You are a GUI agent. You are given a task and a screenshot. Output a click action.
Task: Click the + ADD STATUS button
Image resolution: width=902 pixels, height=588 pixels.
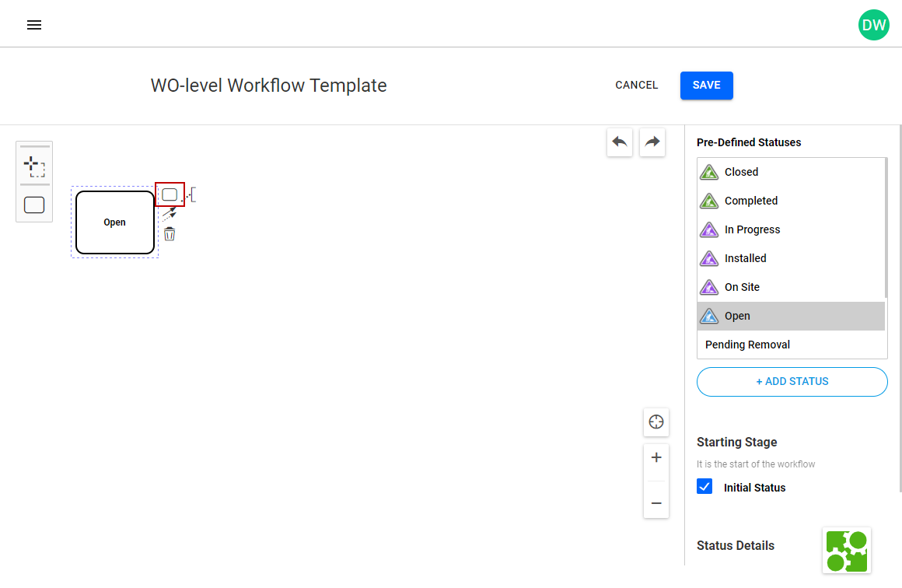[x=792, y=381]
